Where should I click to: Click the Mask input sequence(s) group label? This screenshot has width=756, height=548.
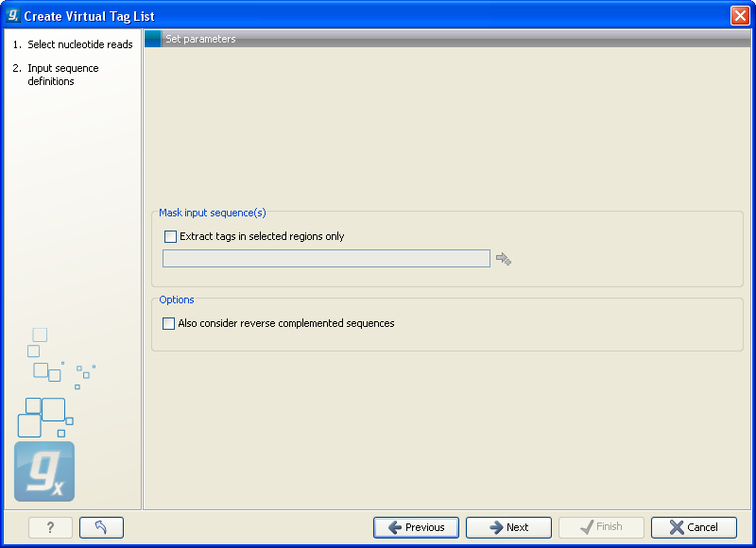(x=212, y=213)
